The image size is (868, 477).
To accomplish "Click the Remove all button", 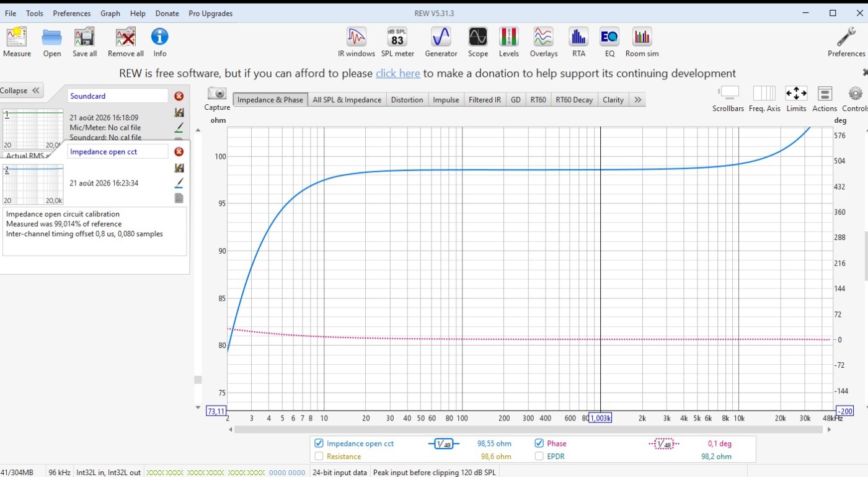I will [x=126, y=42].
